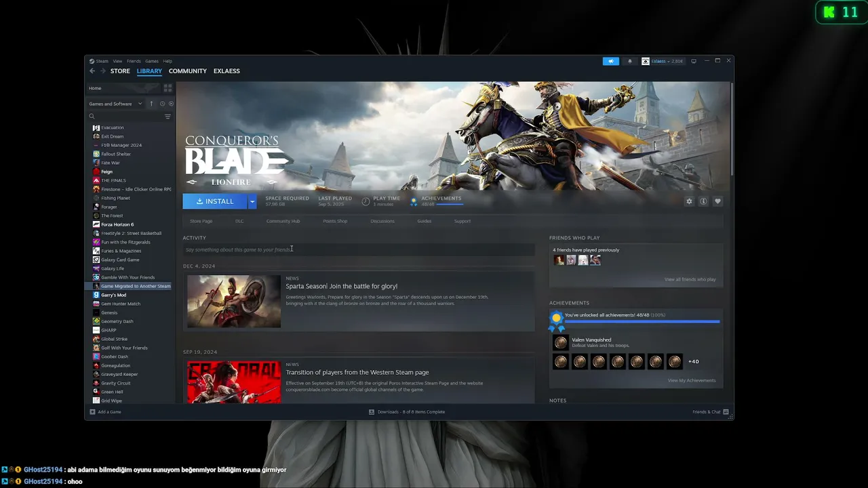Show game info with the info icon
Viewport: 868px width, 488px height.
pos(703,201)
